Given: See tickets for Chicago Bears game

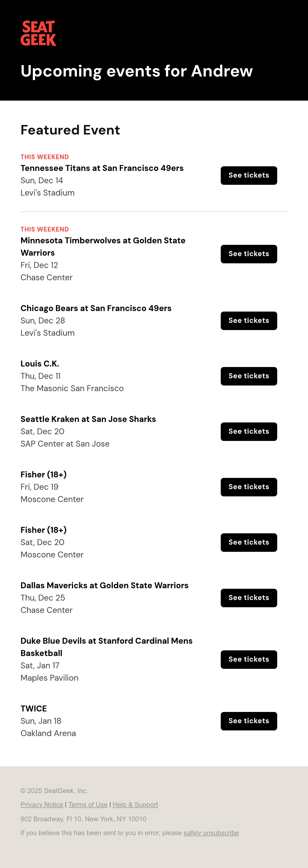Looking at the screenshot, I should tap(249, 321).
